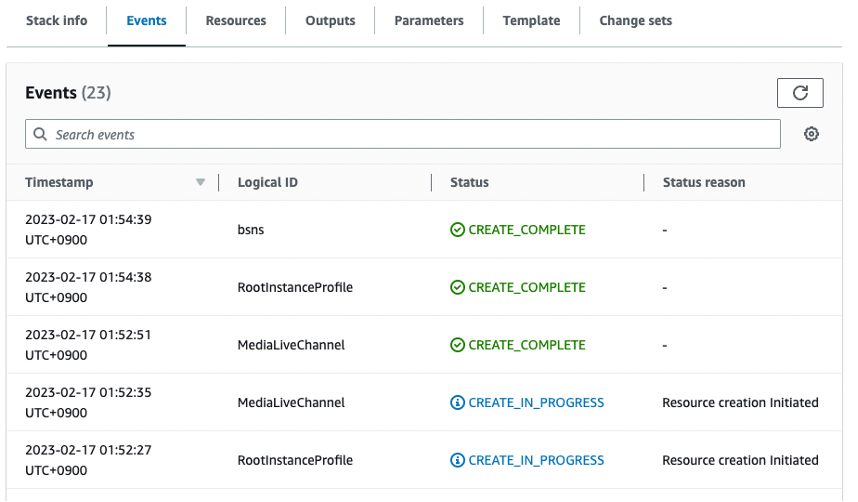The height and width of the screenshot is (502, 858).
Task: Open the events table settings gear
Action: [x=811, y=134]
